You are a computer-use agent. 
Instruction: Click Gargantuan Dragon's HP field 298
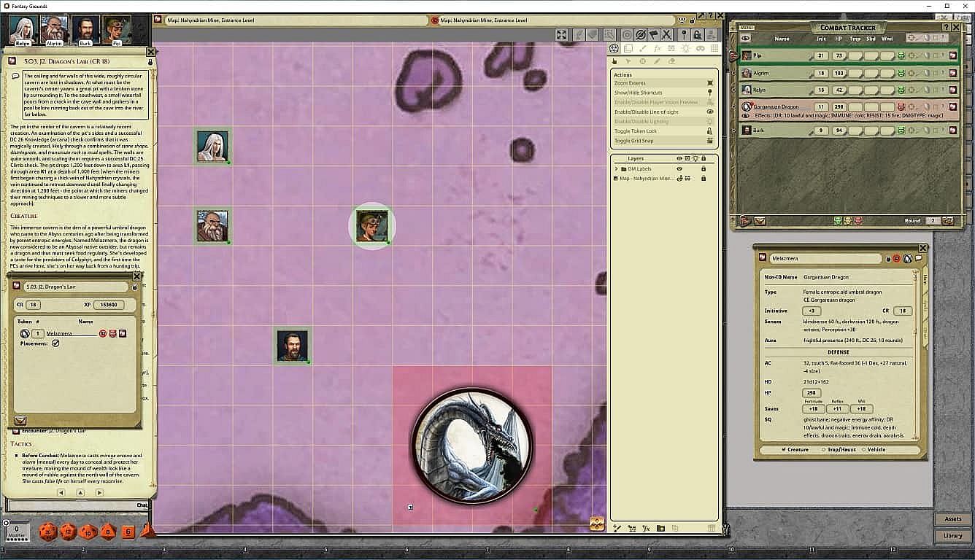tap(839, 107)
